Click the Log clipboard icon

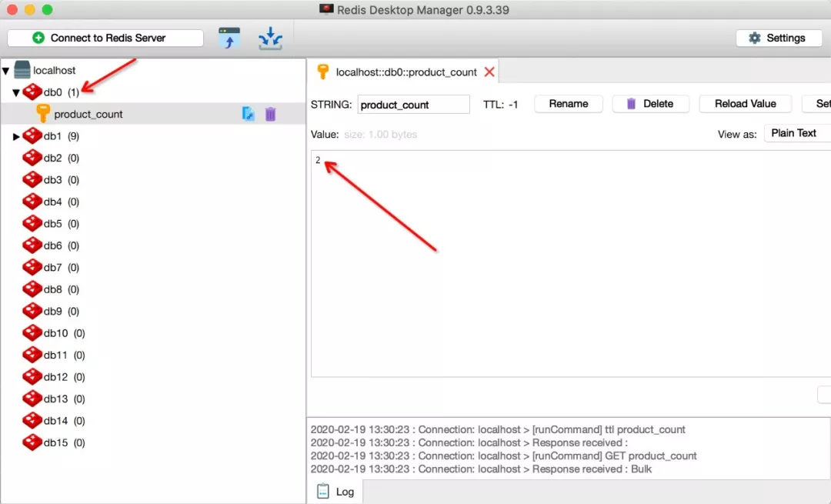[322, 491]
